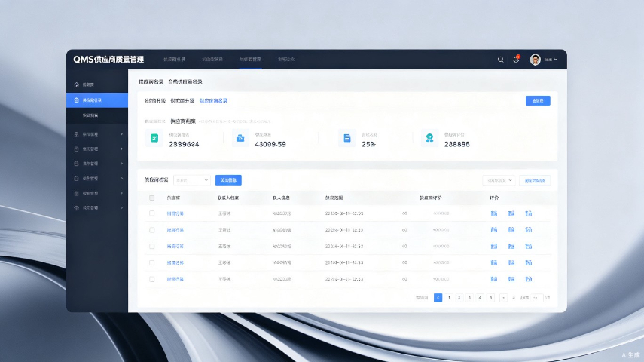Tick the select-all checkbox in the table header
This screenshot has height=362, width=644.
coord(152,198)
